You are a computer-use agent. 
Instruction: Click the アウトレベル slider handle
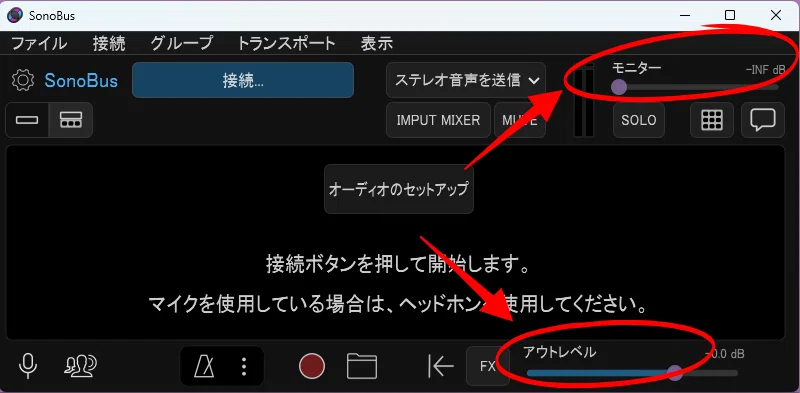(674, 373)
